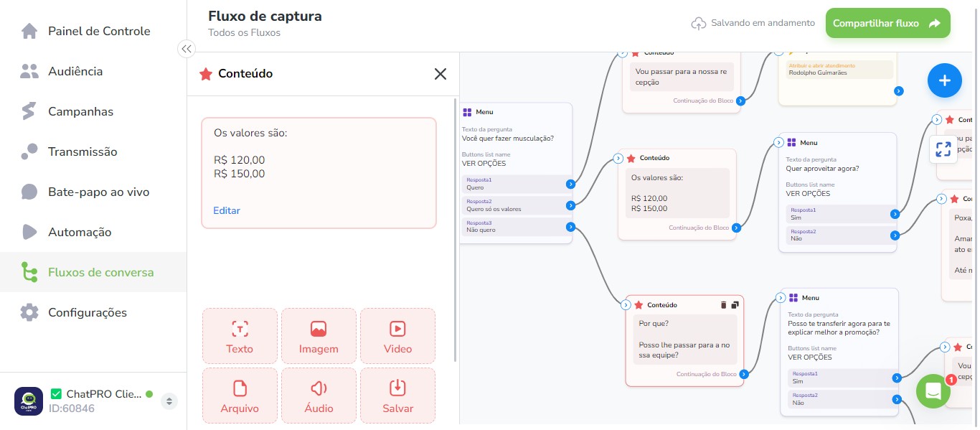Click continuation connector of 'Vou passar para' block
The image size is (980, 430).
click(x=740, y=101)
